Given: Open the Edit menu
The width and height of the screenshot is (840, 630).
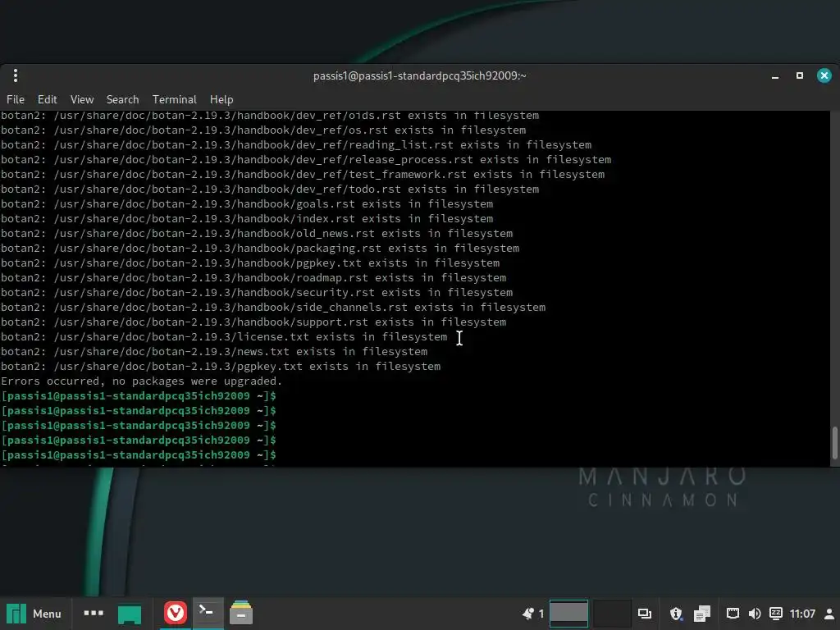Looking at the screenshot, I should click(x=47, y=99).
